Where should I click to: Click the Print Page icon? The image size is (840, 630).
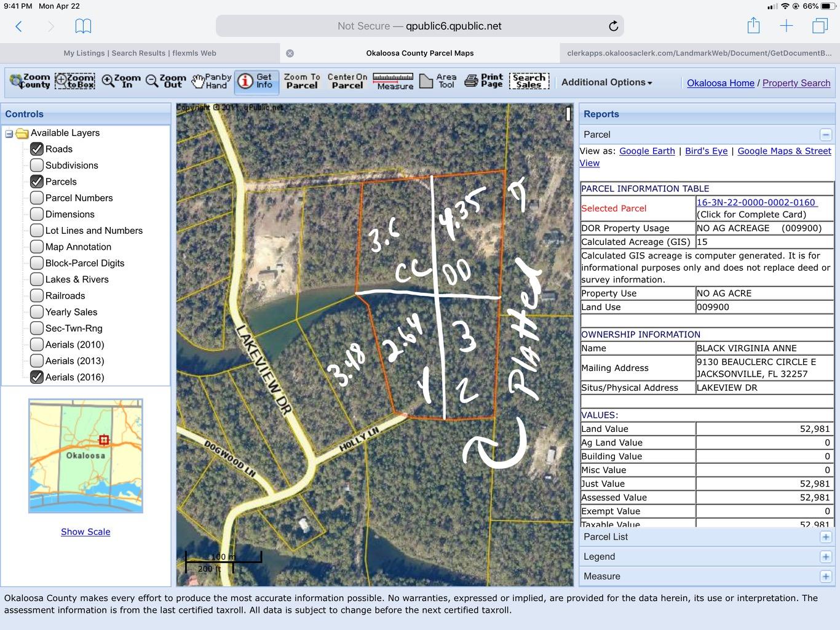point(484,81)
